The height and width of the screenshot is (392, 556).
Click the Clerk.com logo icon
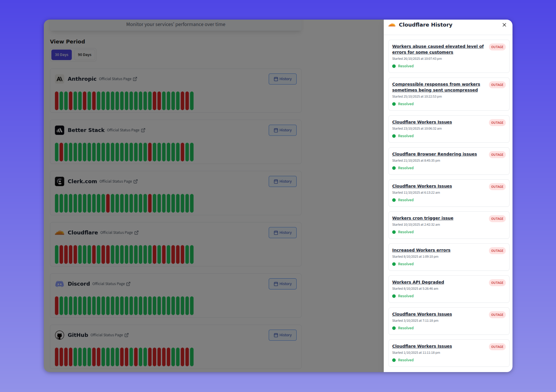coord(60,182)
